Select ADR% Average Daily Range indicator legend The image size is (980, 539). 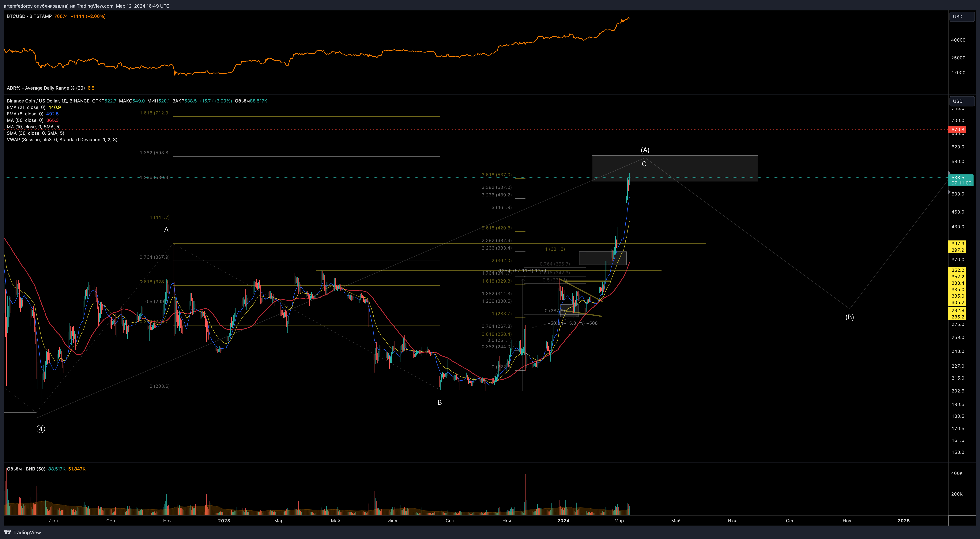click(51, 88)
